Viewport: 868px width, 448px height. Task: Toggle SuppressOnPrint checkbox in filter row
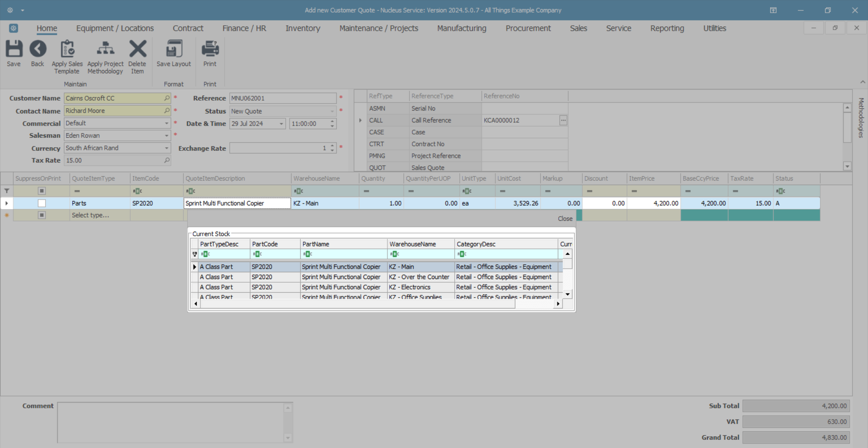(x=42, y=191)
